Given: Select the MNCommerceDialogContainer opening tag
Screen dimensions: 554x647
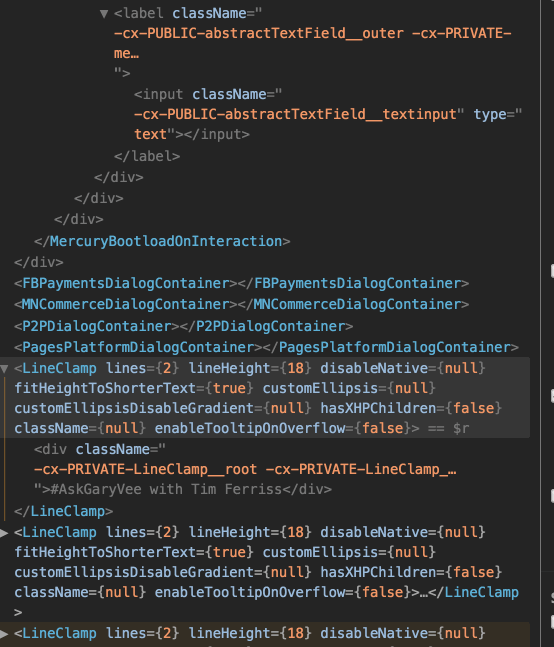Looking at the screenshot, I should (126, 305).
